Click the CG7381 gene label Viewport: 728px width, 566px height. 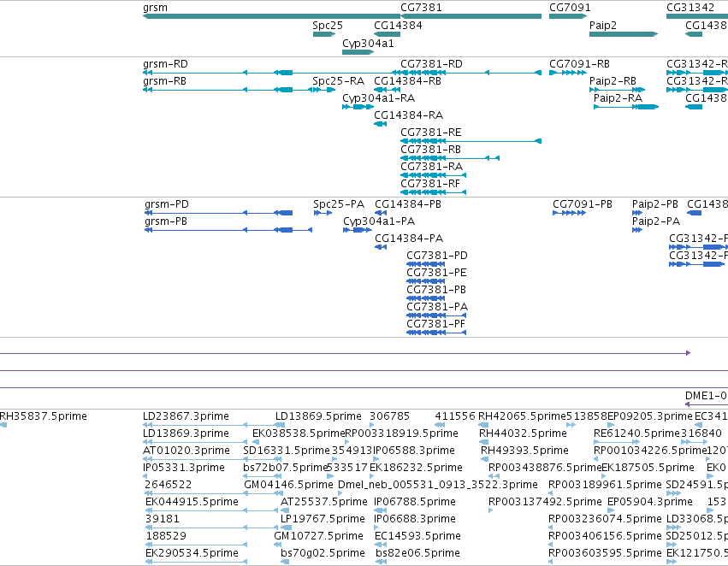[421, 8]
